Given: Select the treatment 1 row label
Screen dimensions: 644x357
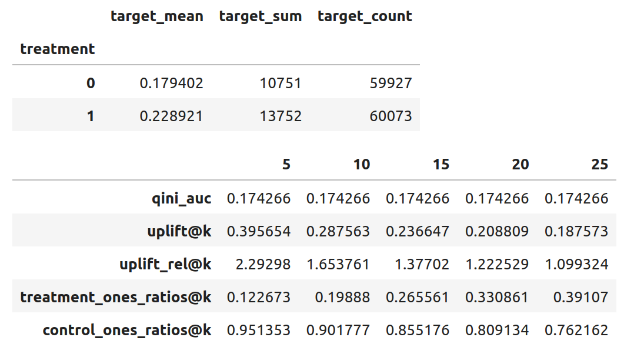Looking at the screenshot, I should (x=91, y=116).
